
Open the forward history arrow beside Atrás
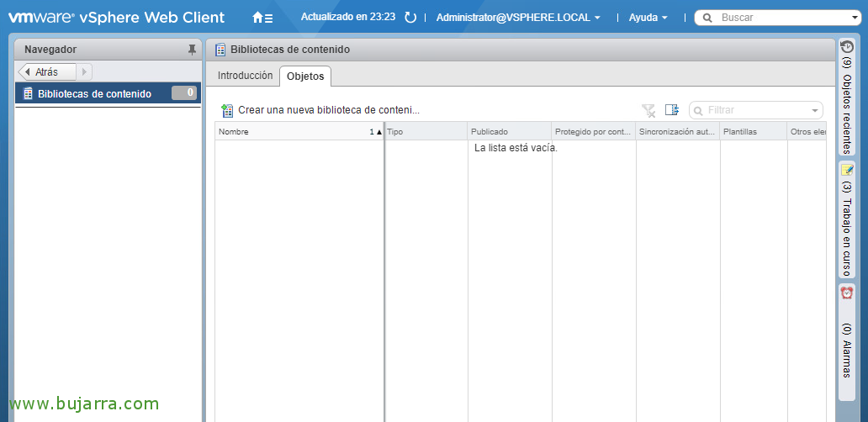(84, 72)
